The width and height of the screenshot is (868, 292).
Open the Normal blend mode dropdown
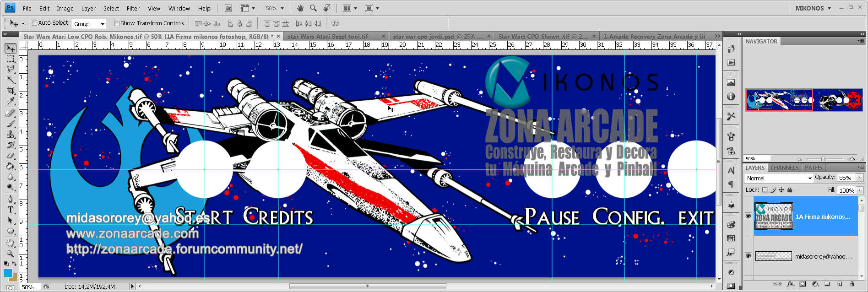coord(779,178)
